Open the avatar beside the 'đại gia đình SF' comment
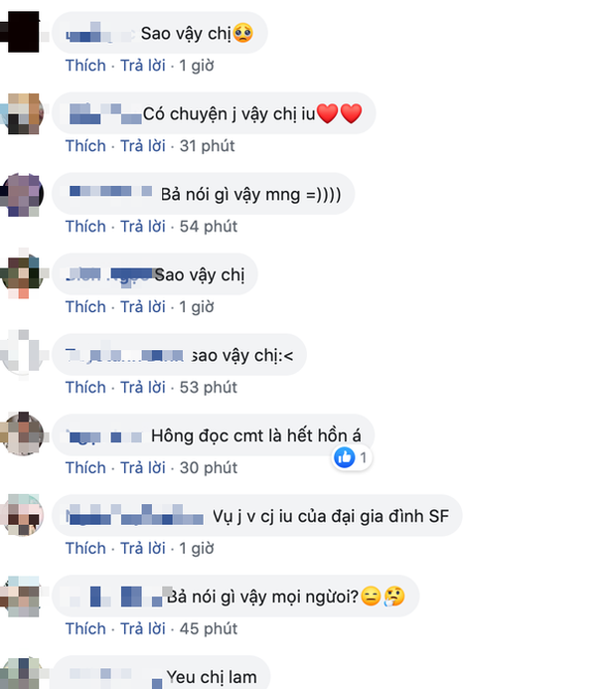This screenshot has height=689, width=616. point(22,515)
